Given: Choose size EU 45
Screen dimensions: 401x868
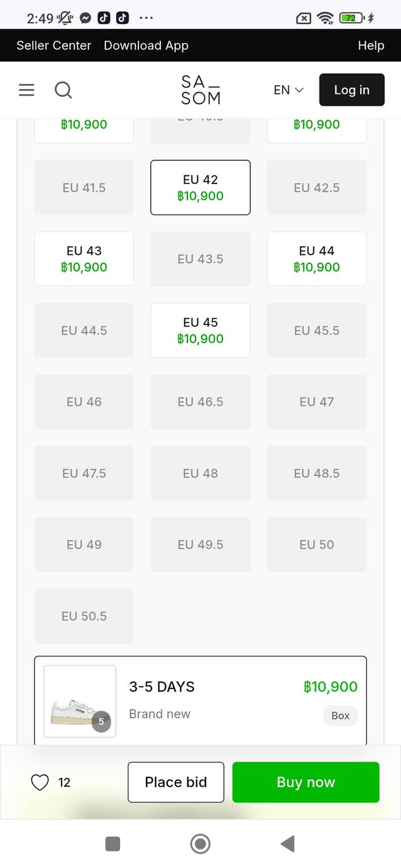Looking at the screenshot, I should tap(200, 330).
